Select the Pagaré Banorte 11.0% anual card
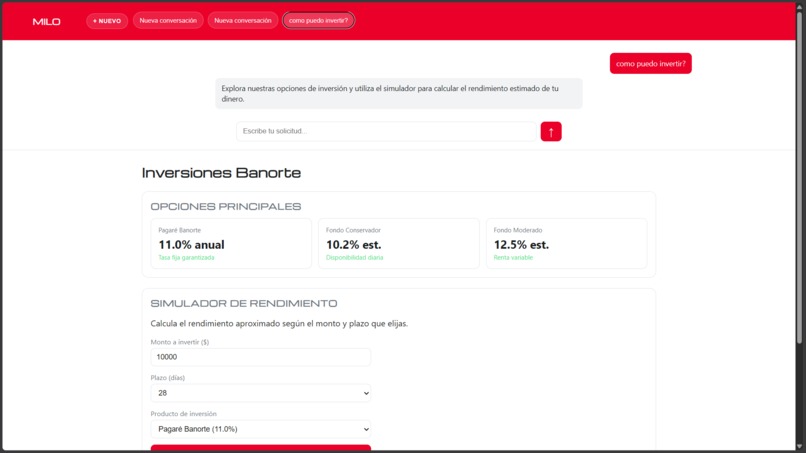The width and height of the screenshot is (806, 453). tap(231, 243)
